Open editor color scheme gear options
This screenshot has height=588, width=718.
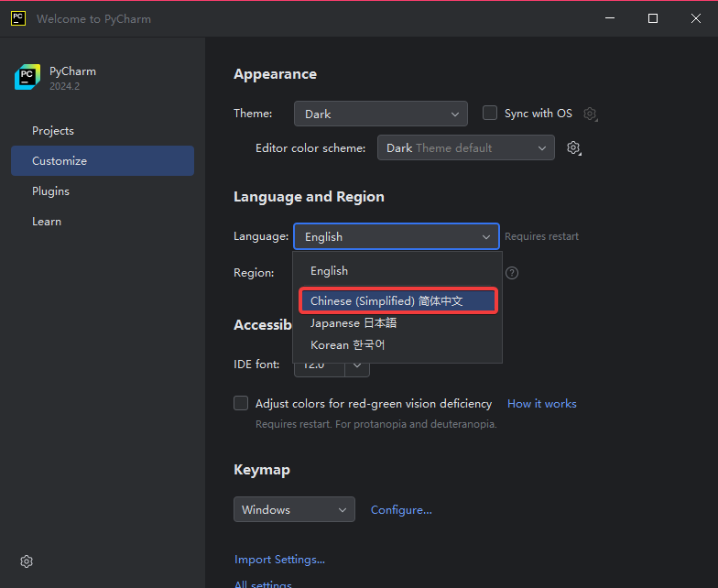(574, 148)
